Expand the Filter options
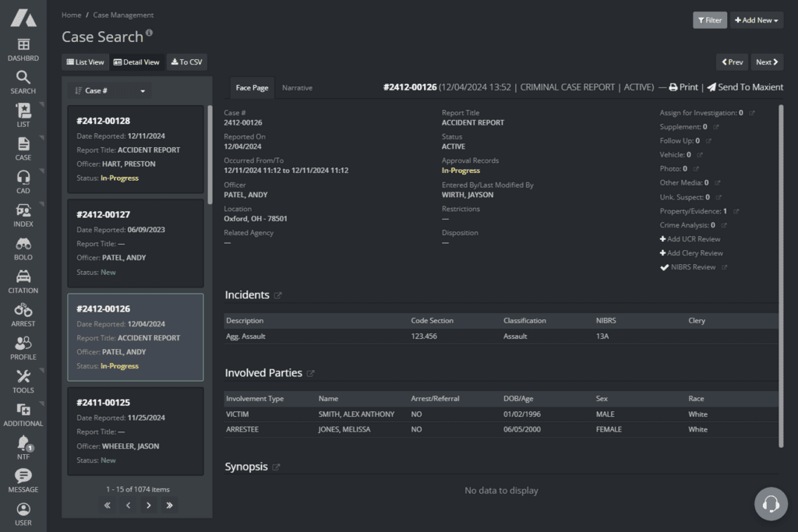This screenshot has width=798, height=532. (709, 19)
